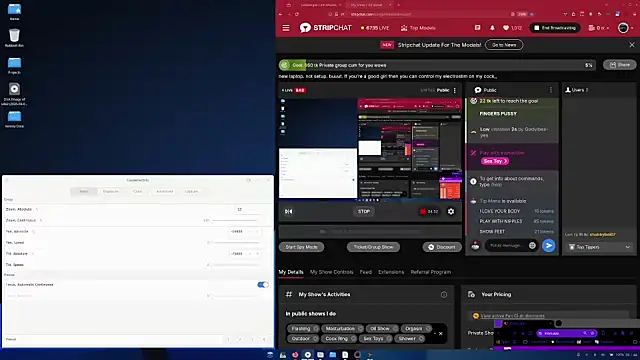Viewport: 640px width, 360px height.
Task: Open the Referral Program tab
Action: [431, 272]
